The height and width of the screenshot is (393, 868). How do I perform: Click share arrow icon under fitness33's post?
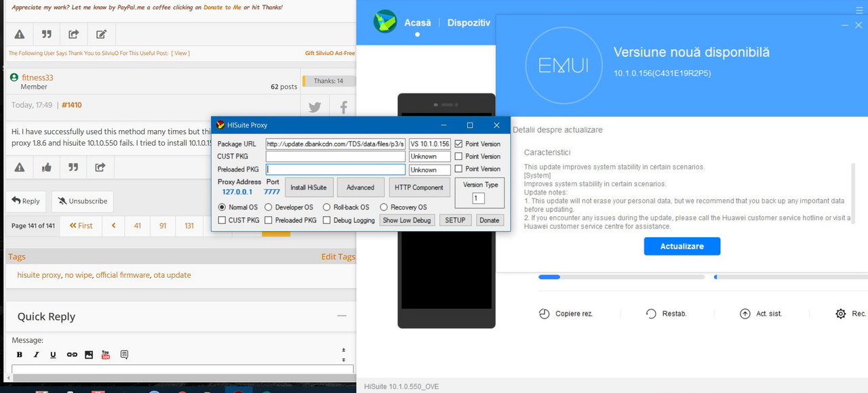click(x=100, y=167)
